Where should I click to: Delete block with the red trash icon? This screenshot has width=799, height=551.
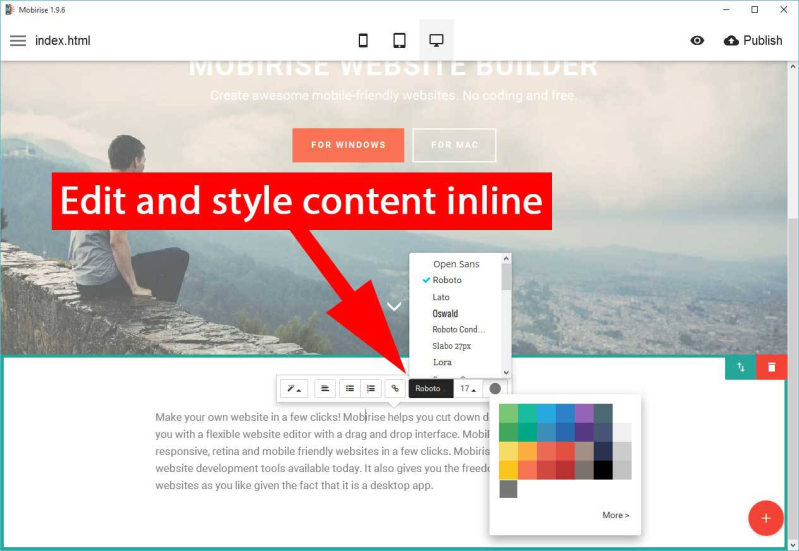(771, 368)
